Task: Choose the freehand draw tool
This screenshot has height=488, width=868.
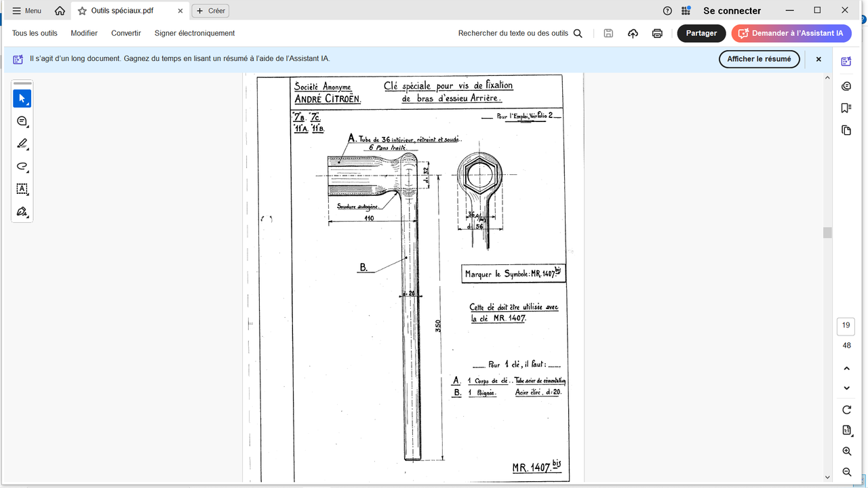Action: [x=22, y=166]
